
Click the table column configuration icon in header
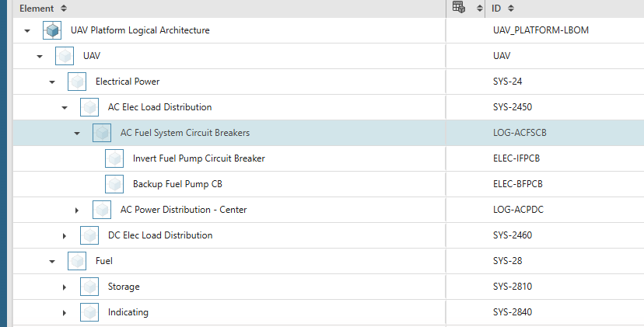pyautogui.click(x=458, y=7)
